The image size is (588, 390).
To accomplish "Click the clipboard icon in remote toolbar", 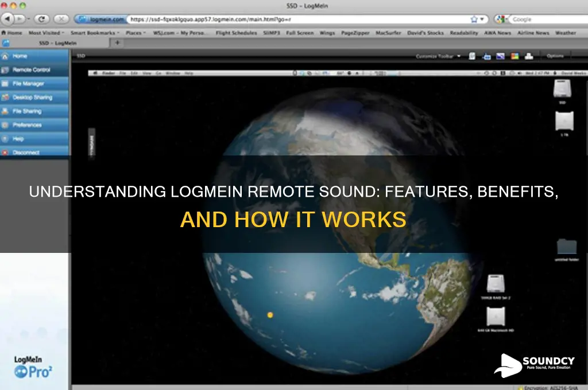I will pyautogui.click(x=472, y=56).
